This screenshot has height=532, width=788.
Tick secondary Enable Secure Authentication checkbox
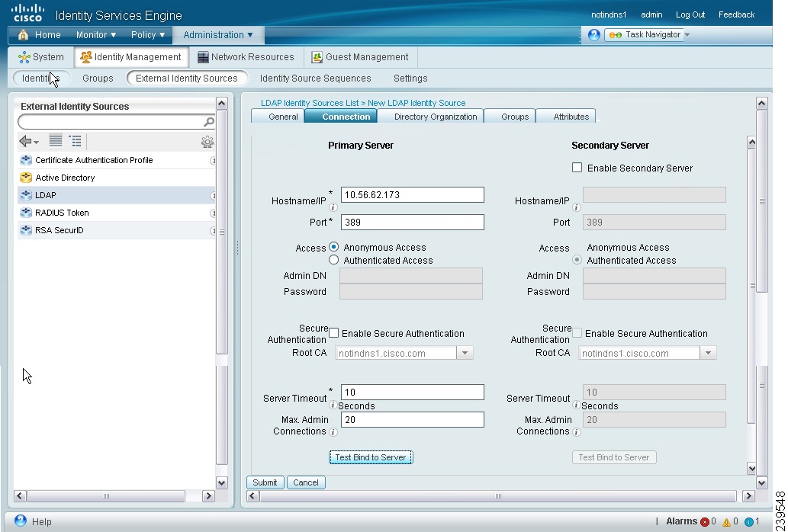coord(577,333)
